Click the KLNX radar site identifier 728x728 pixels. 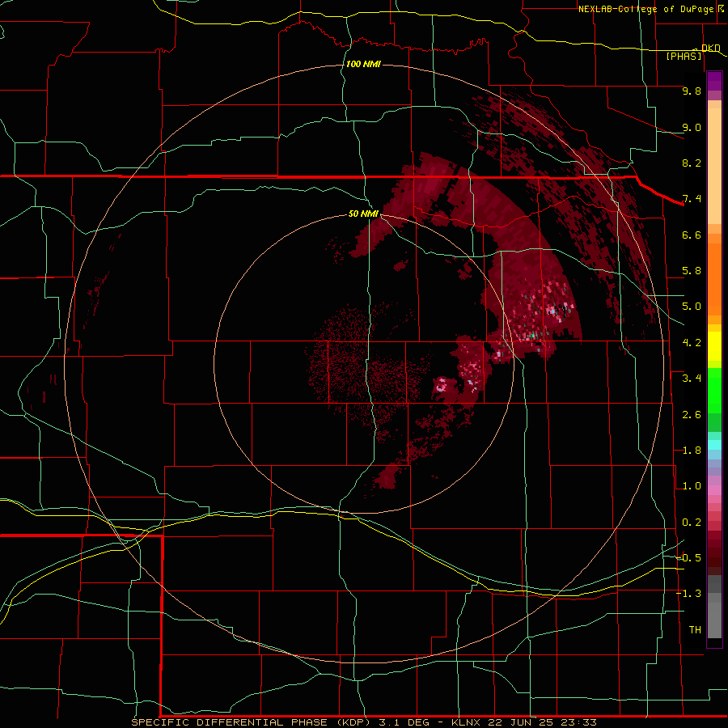[x=466, y=722]
